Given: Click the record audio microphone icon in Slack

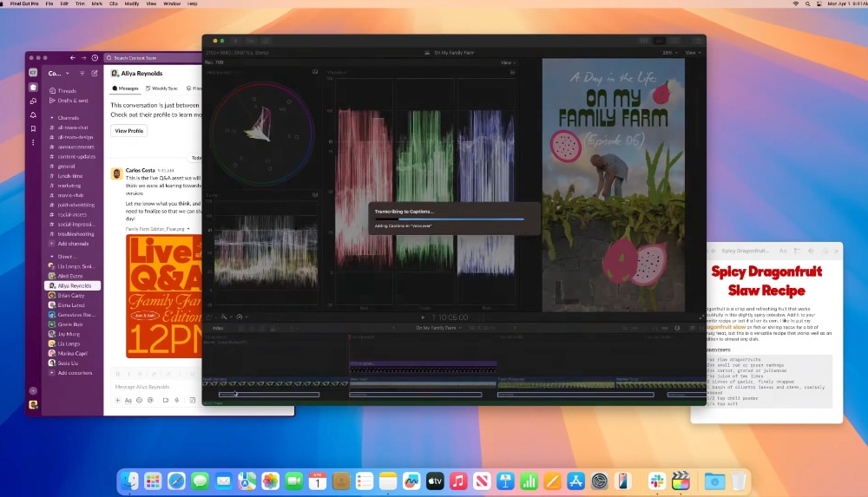Looking at the screenshot, I should [x=177, y=400].
